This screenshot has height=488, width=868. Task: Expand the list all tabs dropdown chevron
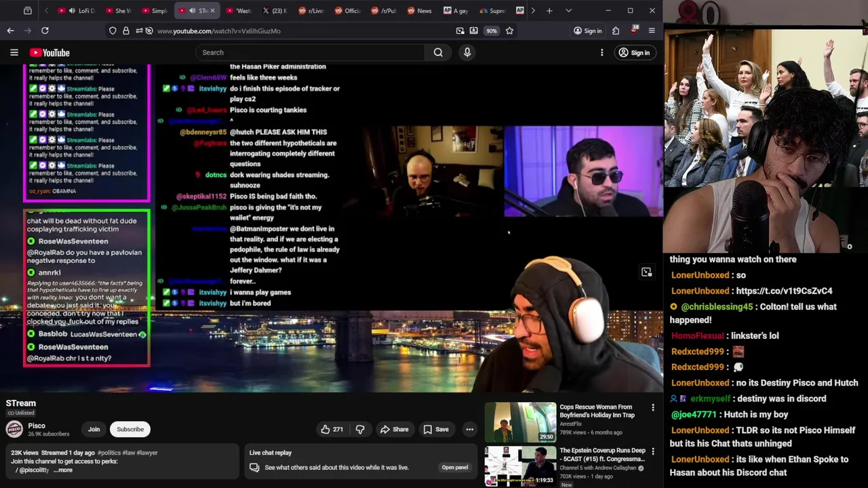[568, 11]
